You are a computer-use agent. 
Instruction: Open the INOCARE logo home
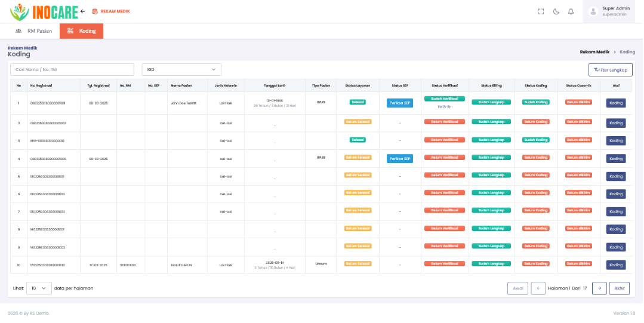click(x=44, y=12)
